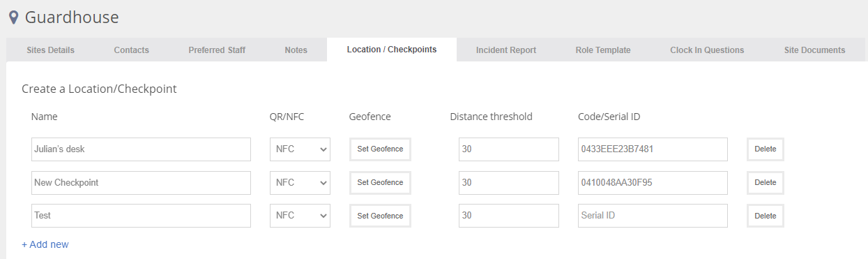
Task: Delete the Julian's desk checkpoint
Action: 766,149
